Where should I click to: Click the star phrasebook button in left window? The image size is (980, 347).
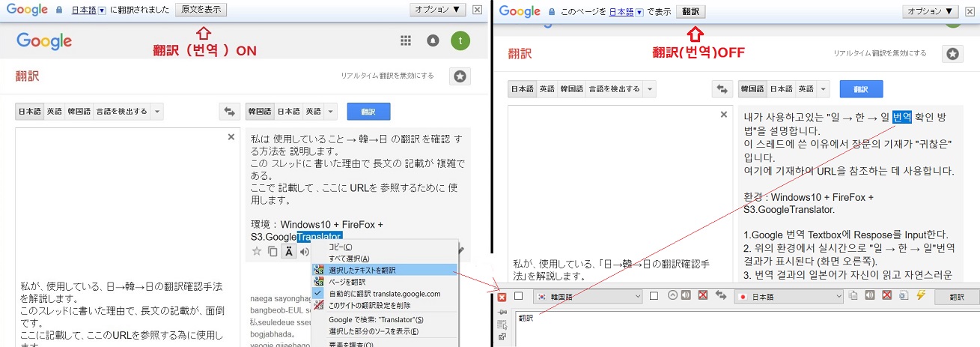[460, 76]
